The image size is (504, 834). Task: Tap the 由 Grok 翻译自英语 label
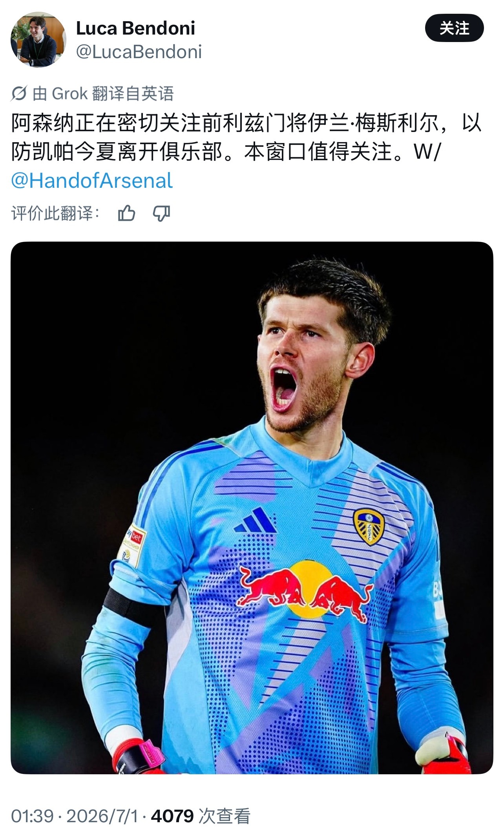103,93
